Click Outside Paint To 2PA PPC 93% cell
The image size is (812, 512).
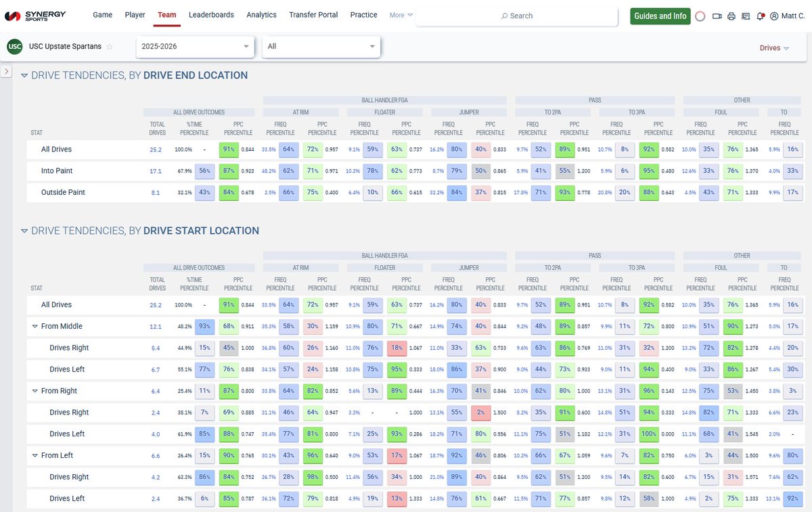pyautogui.click(x=566, y=193)
